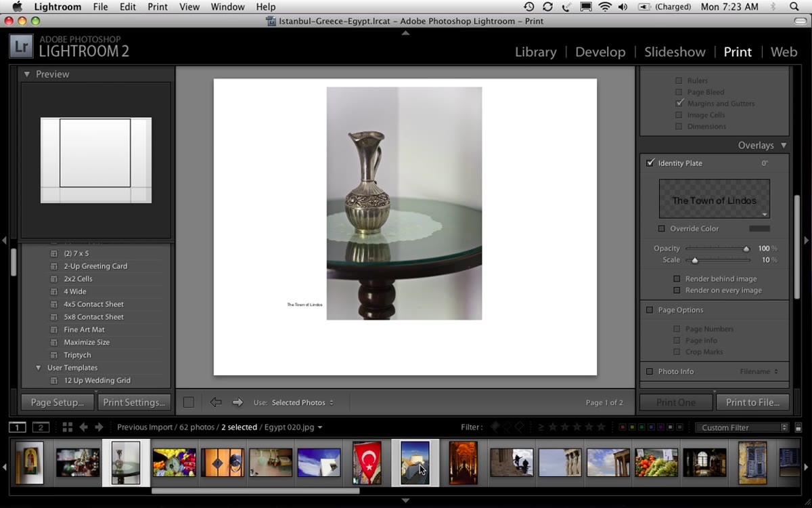
Task: Filter by flagged photos flag icon
Action: coord(495,427)
